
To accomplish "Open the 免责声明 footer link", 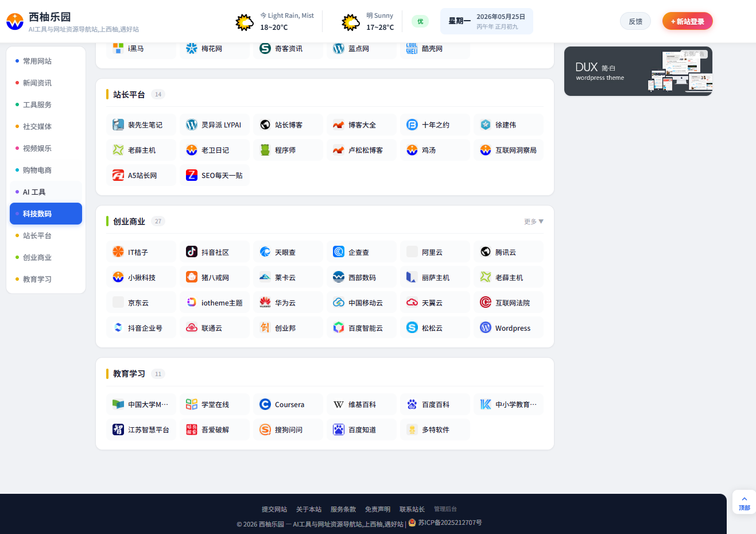I will tap(378, 509).
